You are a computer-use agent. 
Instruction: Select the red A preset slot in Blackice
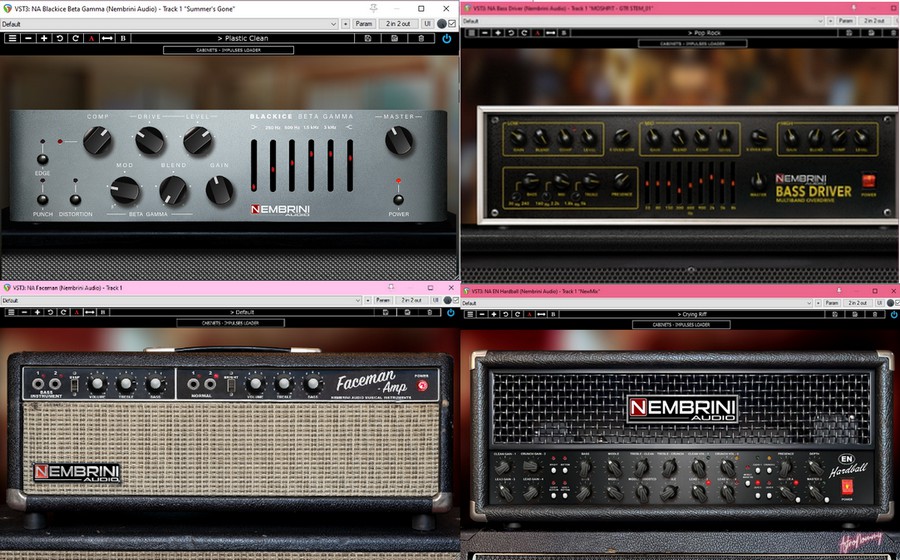point(92,38)
